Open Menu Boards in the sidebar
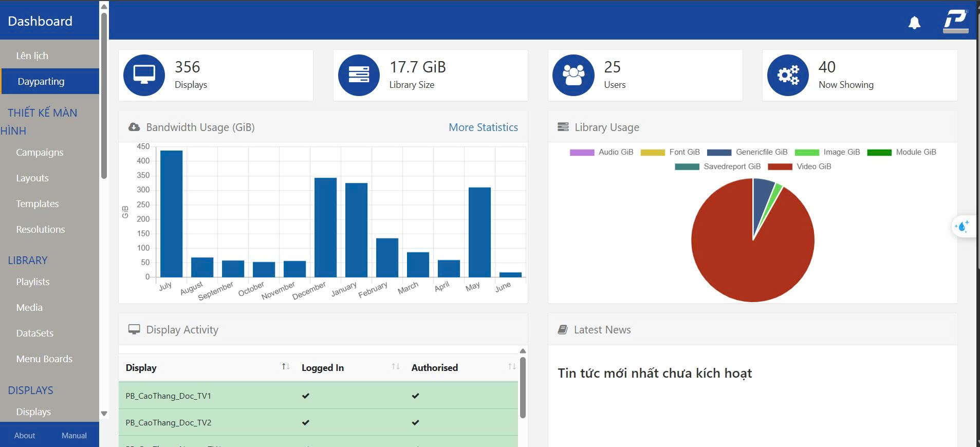Image resolution: width=980 pixels, height=447 pixels. point(44,359)
